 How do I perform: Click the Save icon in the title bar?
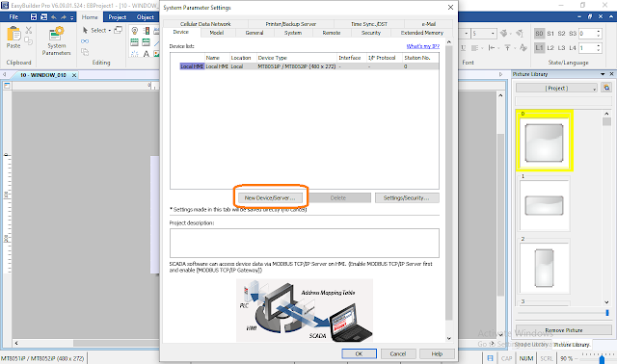[x=34, y=17]
